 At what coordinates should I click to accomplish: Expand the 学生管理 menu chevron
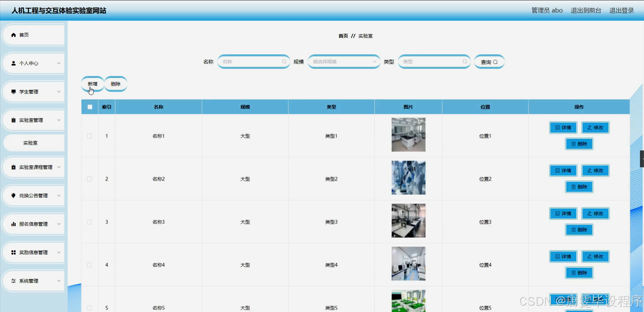59,92
